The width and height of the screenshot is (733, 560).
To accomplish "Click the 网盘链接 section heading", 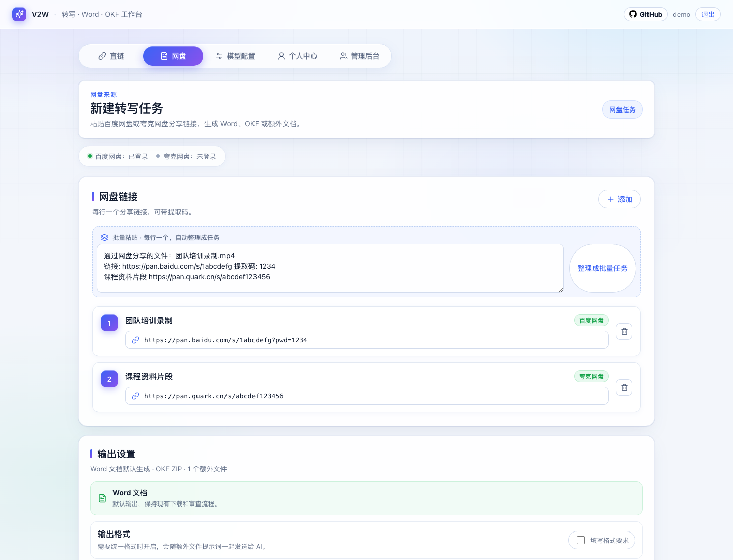I will point(119,197).
